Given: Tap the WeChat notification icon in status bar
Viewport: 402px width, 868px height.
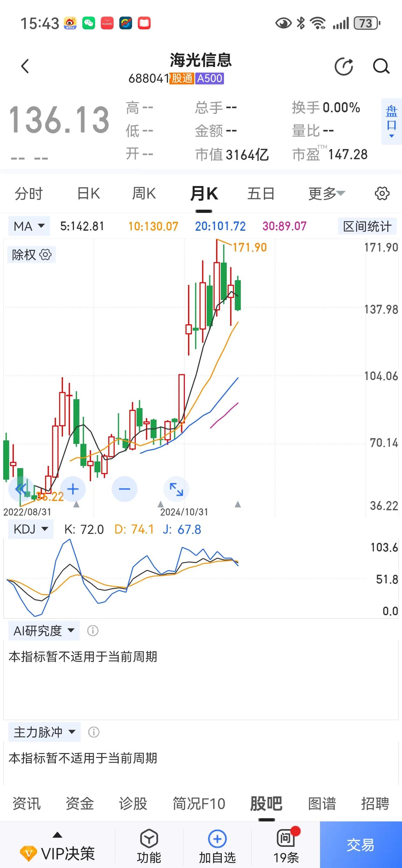Looking at the screenshot, I should [89, 23].
